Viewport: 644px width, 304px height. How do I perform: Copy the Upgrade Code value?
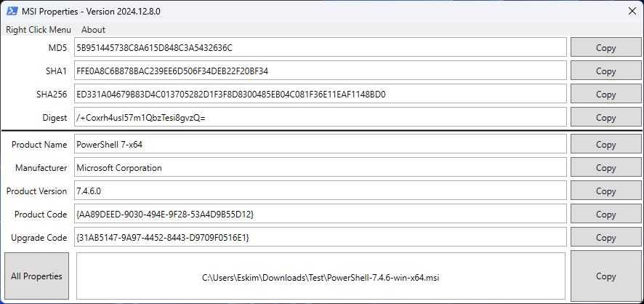pos(605,237)
